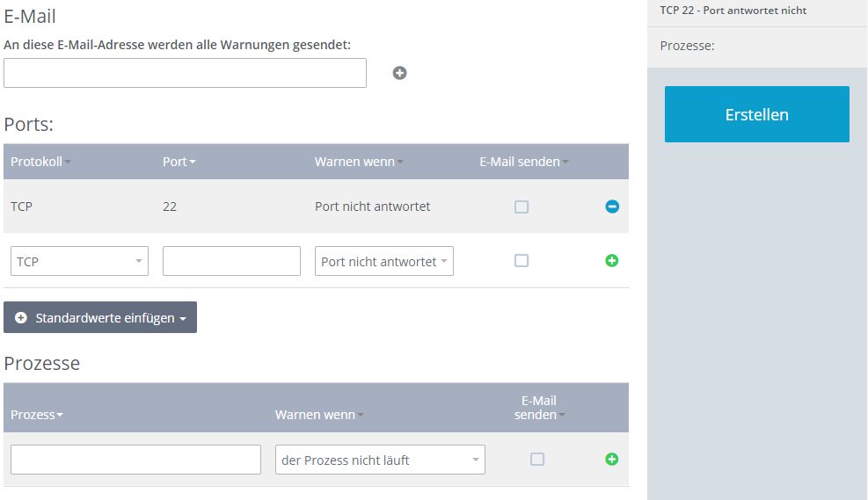Sort ports by Port column header
Screen dimensions: 868x500
179,162
